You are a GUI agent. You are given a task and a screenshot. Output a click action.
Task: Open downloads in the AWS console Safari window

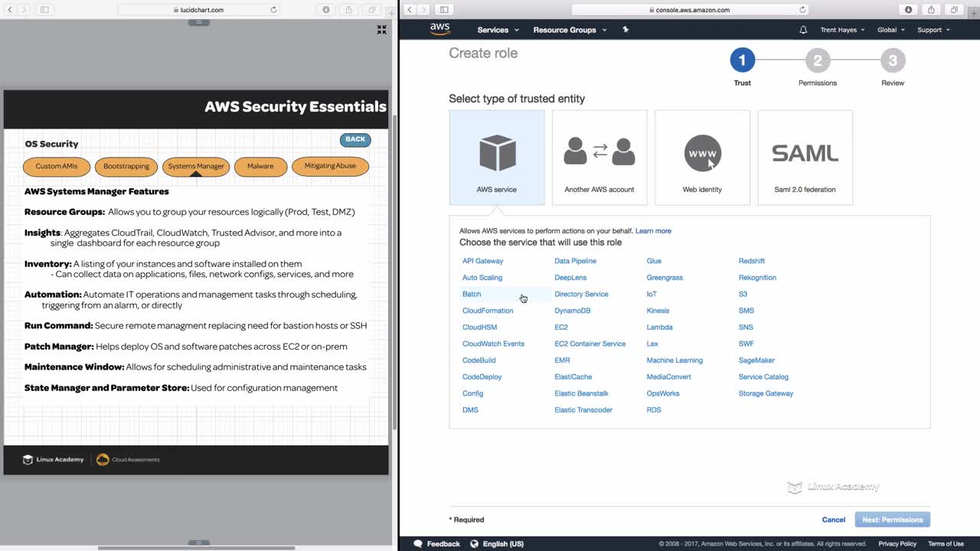pos(908,10)
